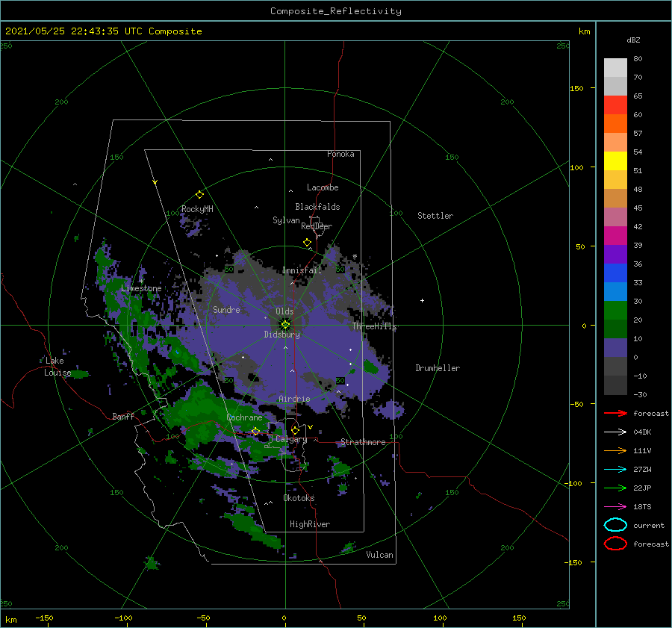Click the red forecast ellipse icon

615,544
